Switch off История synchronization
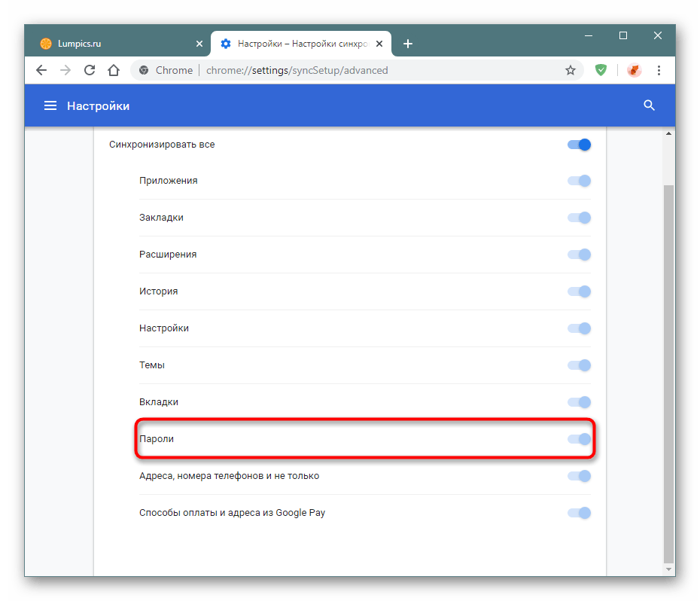Screen dimensions: 700x601 (x=580, y=291)
